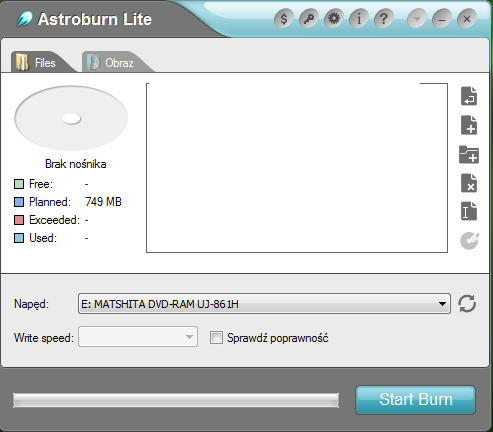Open the key registration icon
Viewport: 493px width, 432px height.
(309, 19)
